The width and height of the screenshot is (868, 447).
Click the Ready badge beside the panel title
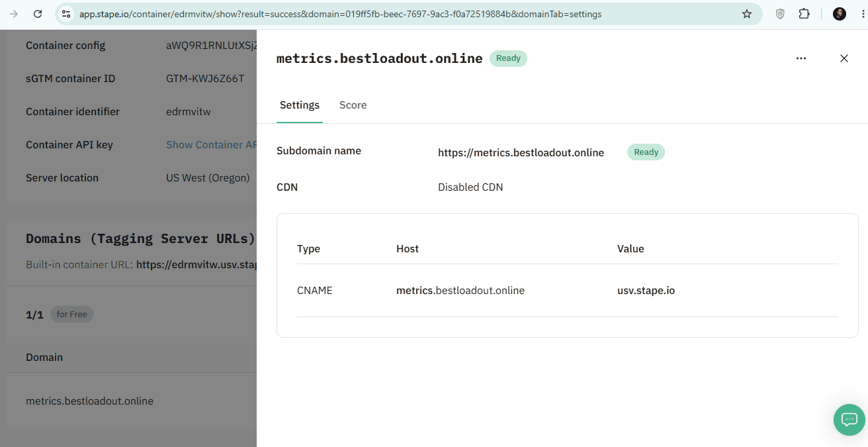(508, 58)
